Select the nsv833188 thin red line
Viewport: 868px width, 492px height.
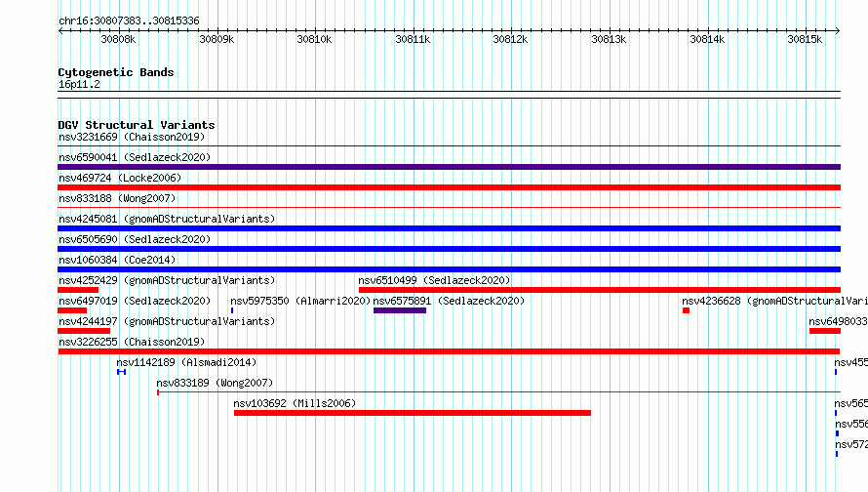pos(449,207)
